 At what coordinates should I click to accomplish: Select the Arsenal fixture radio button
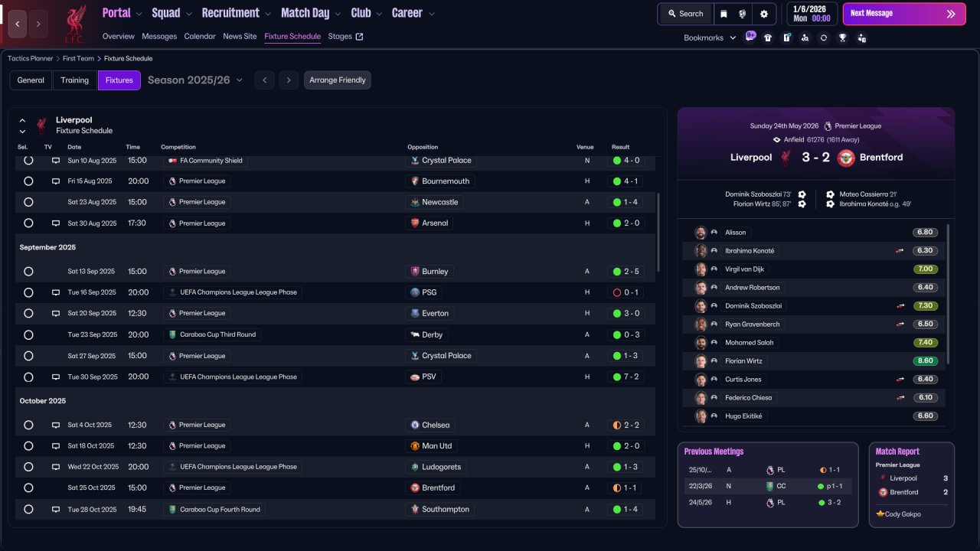[x=28, y=223]
